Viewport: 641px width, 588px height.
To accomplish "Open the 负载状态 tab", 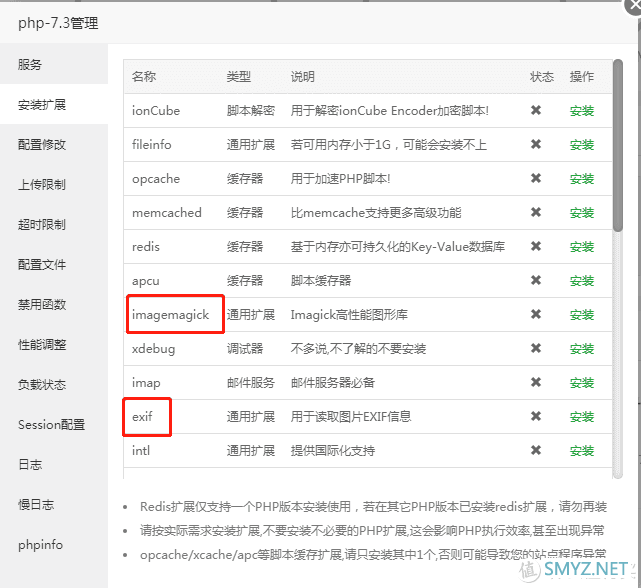I will coord(54,385).
